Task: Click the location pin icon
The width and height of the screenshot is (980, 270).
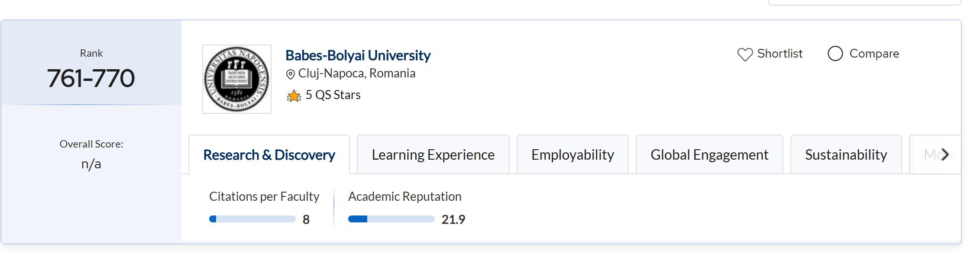Action: [291, 74]
